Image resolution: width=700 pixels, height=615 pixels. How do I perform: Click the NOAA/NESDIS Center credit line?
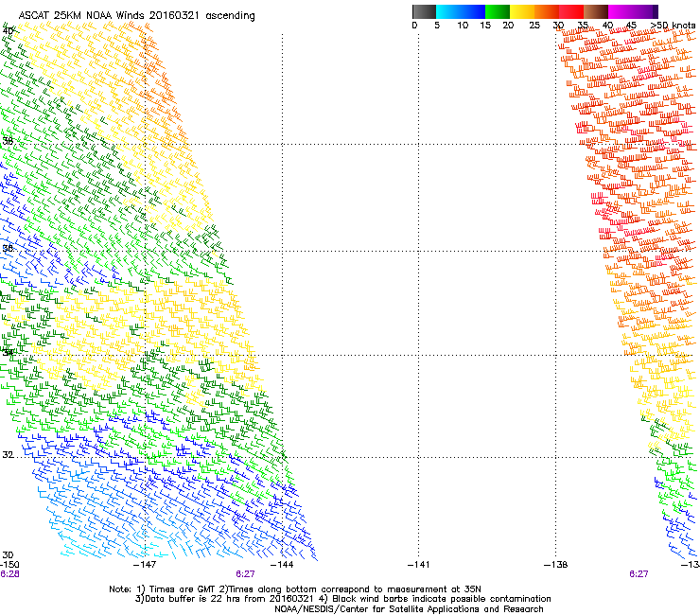409,609
